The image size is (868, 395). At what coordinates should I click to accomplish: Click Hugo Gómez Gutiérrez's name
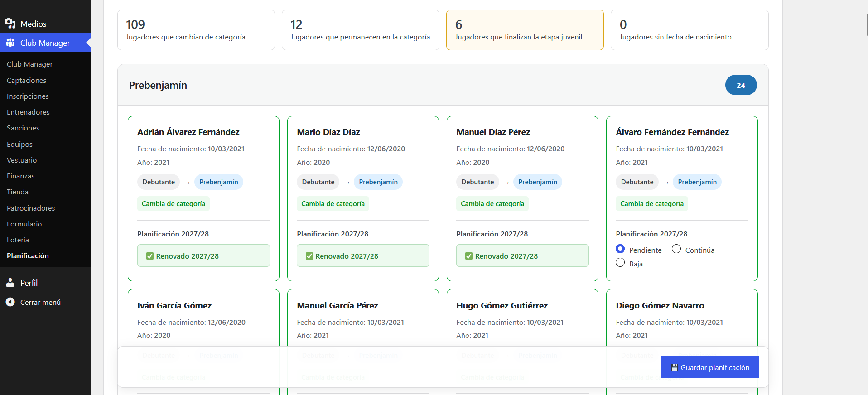tap(502, 305)
